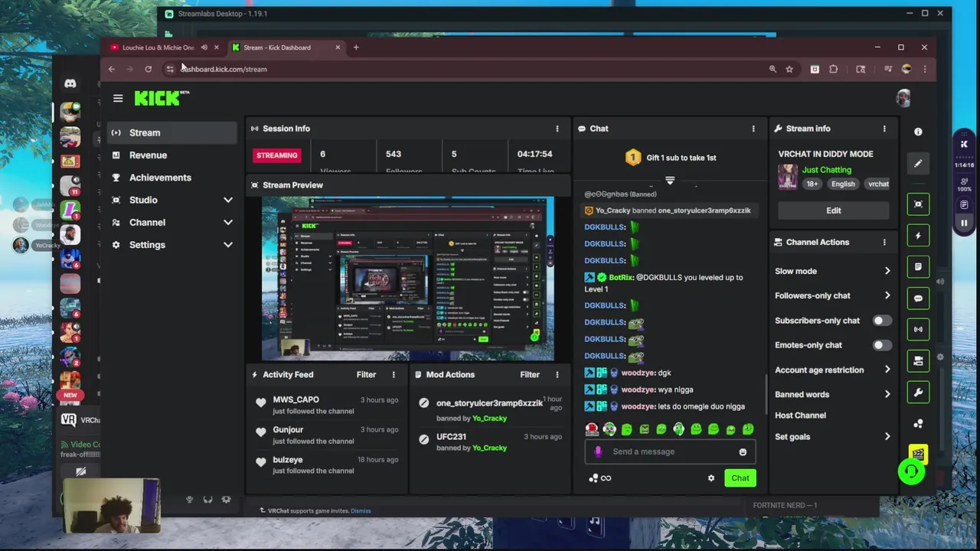Open the hamburger menu beside the Kick logo

pyautogui.click(x=118, y=98)
